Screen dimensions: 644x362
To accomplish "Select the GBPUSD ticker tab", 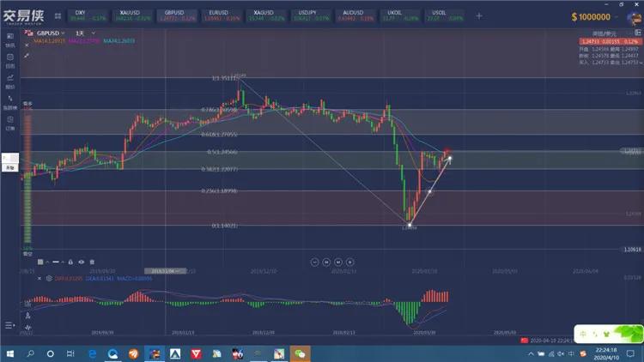I will click(x=178, y=15).
